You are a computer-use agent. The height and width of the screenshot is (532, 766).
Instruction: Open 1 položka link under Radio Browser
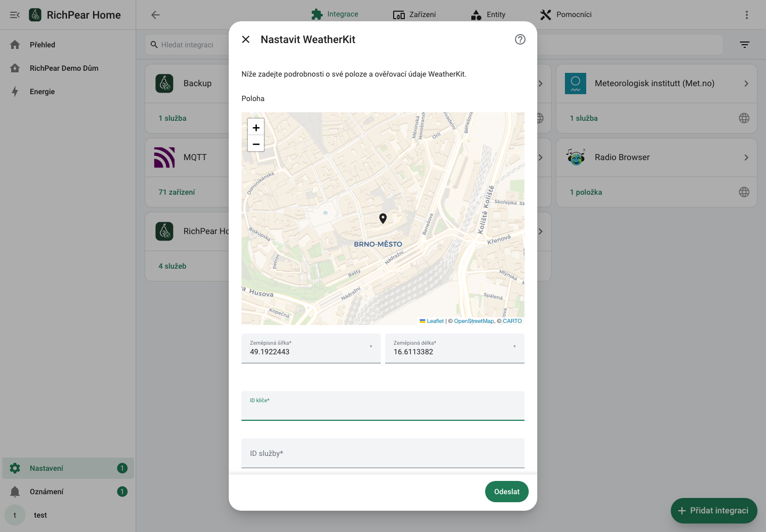pos(586,192)
